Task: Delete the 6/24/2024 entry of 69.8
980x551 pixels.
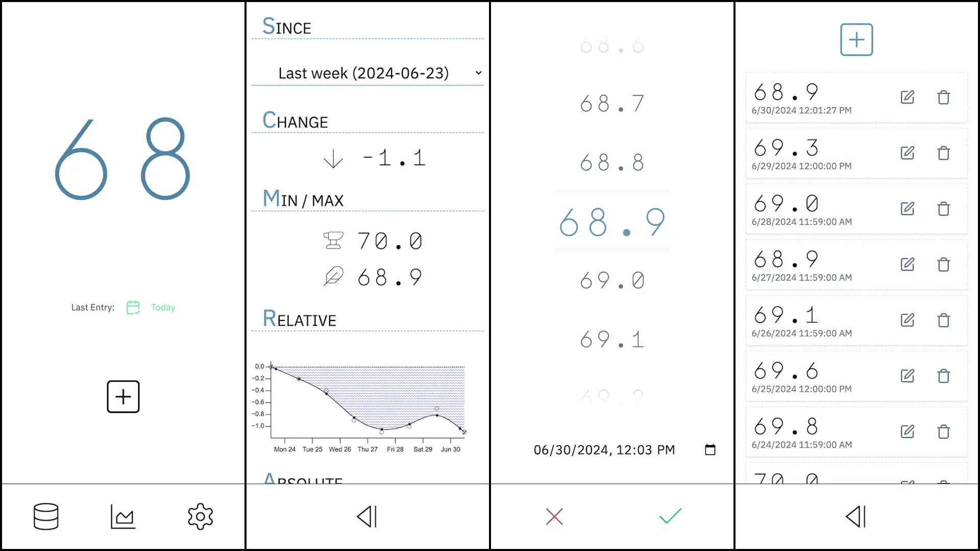Action: 943,432
